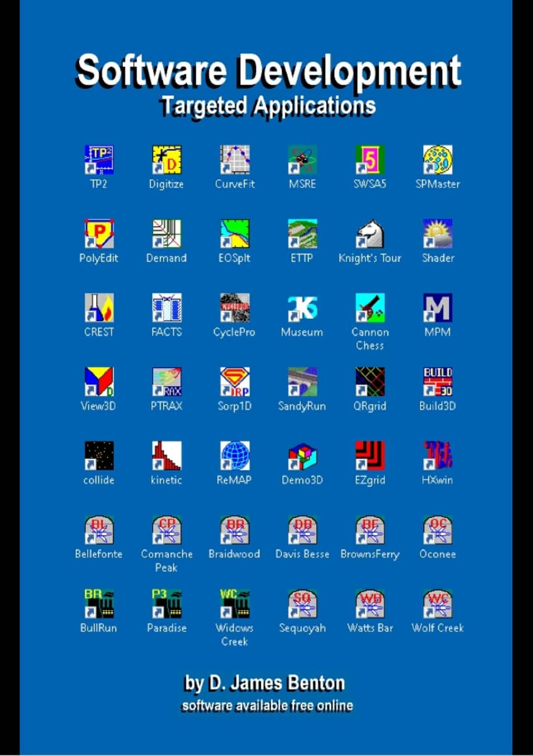This screenshot has width=533, height=756.
Task: Click the 'Software Development' title text
Action: pos(268,71)
